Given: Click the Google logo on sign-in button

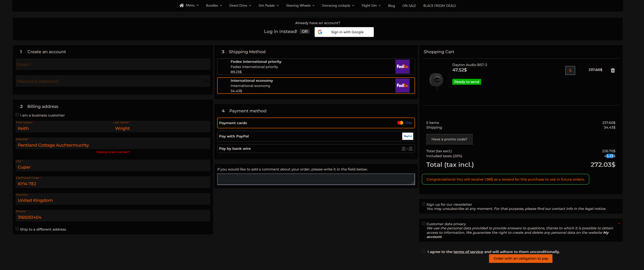Looking at the screenshot, I should click(x=320, y=32).
